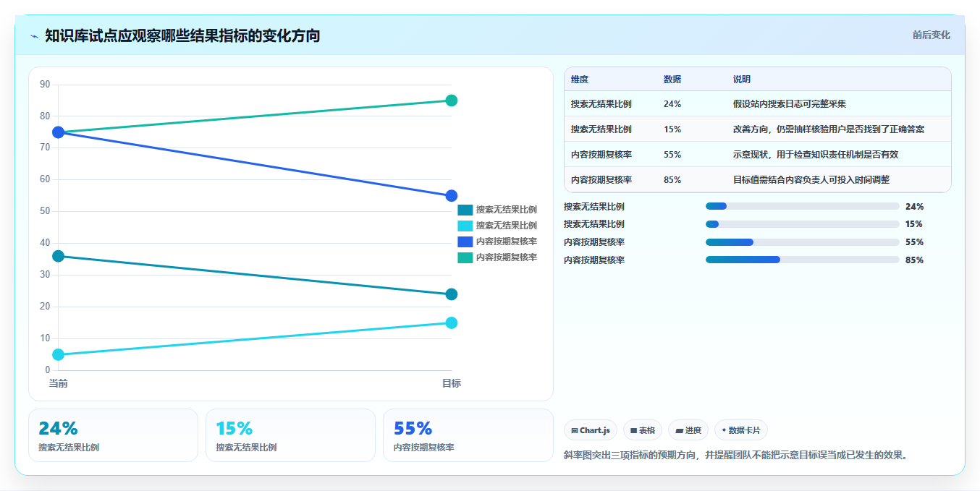
Task: Click the 目标 x-axis label
Action: [x=452, y=383]
